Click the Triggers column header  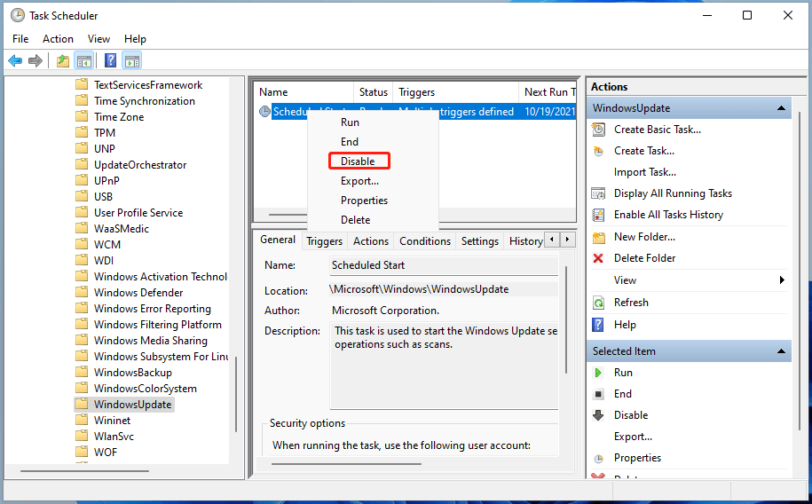(456, 92)
